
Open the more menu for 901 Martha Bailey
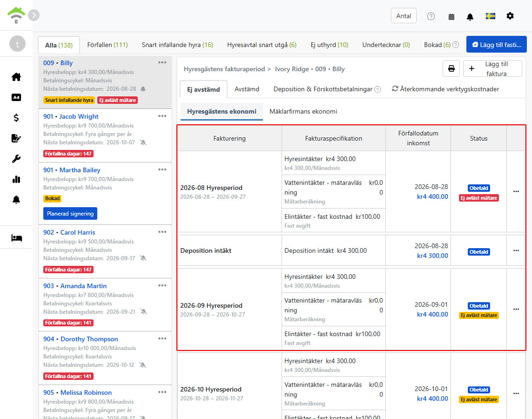click(162, 169)
